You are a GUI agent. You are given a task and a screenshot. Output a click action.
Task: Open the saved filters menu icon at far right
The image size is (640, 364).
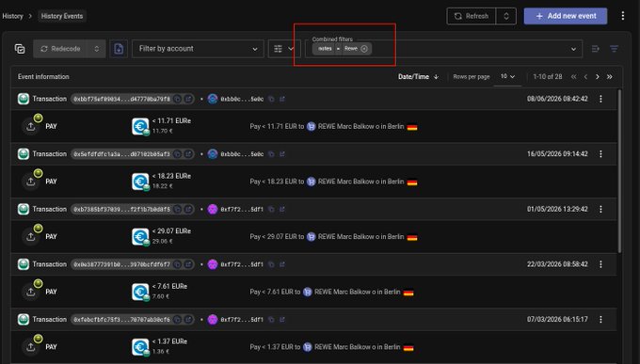(x=614, y=49)
